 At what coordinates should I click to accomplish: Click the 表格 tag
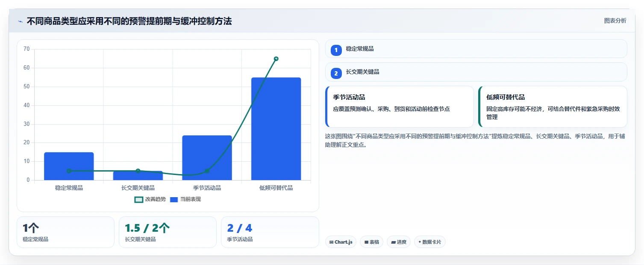pos(371,242)
